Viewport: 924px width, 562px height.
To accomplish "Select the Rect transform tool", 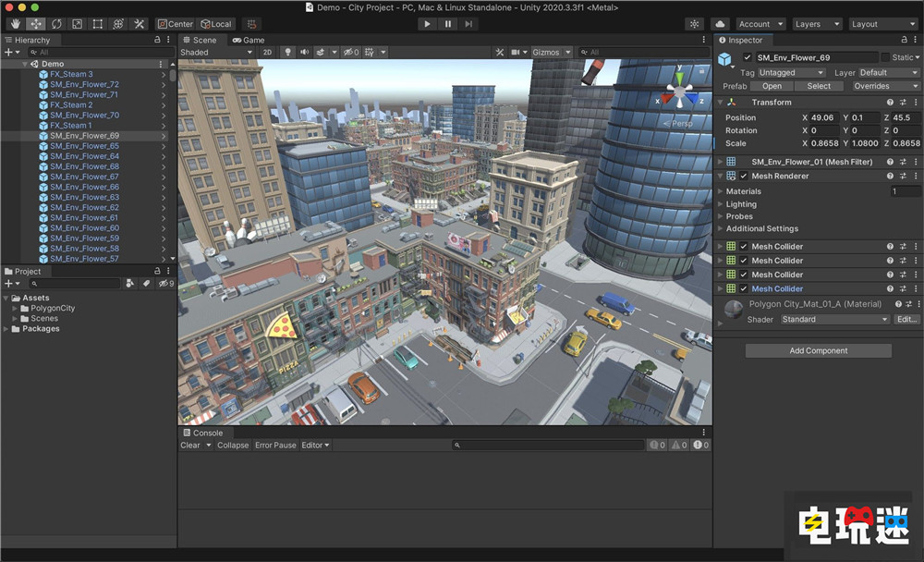I will tap(98, 24).
